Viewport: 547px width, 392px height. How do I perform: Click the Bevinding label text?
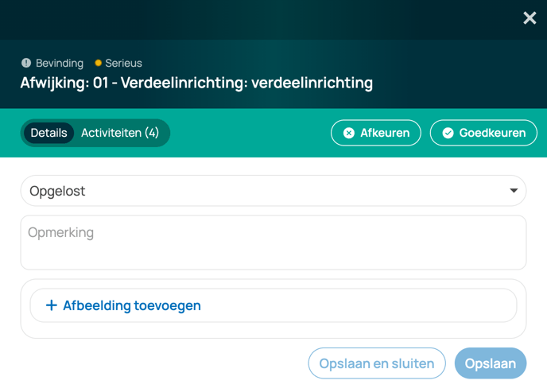[x=60, y=63]
